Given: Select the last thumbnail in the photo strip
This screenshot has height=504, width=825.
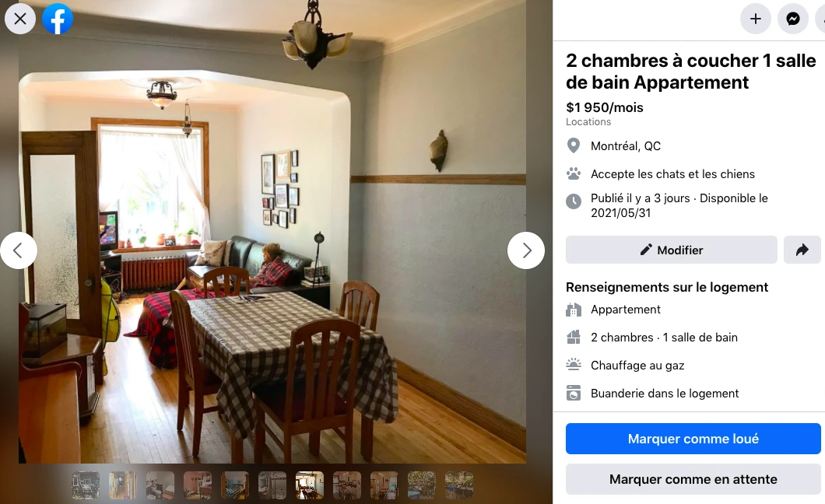Looking at the screenshot, I should click(458, 485).
